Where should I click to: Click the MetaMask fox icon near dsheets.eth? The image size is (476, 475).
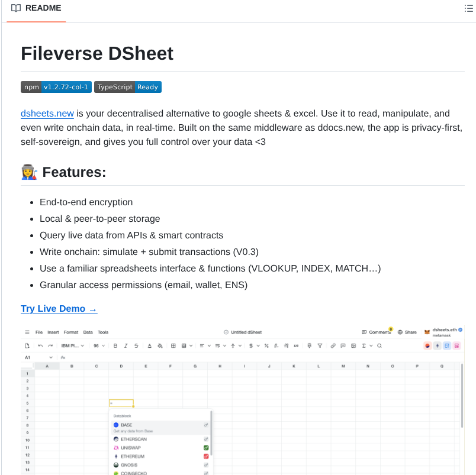coord(427,332)
